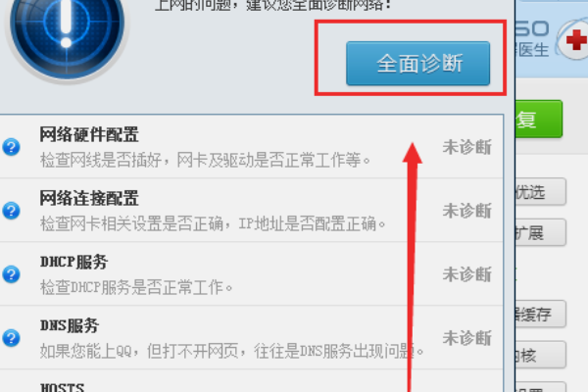This screenshot has height=392, width=588.
Task: Click question mark icon beside DNS服务
Action: click(11, 338)
